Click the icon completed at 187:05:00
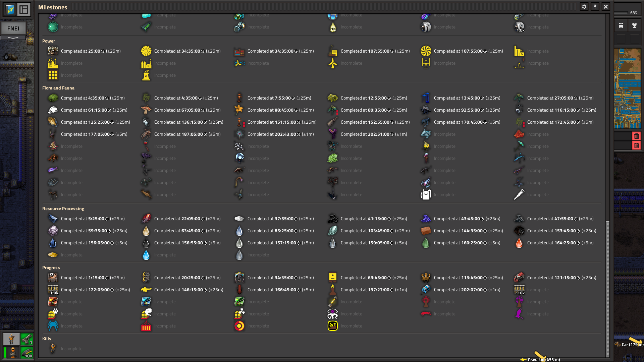Image resolution: width=644 pixels, height=362 pixels. coord(146,134)
